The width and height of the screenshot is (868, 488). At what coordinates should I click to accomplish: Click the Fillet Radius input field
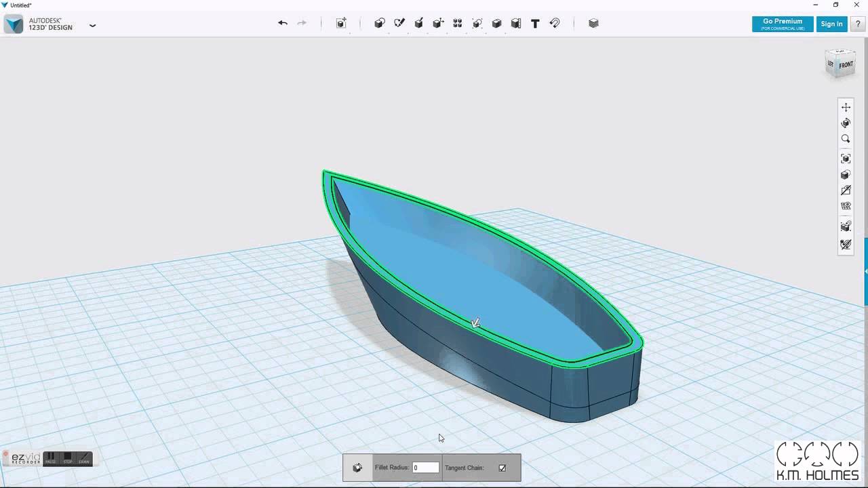[425, 468]
